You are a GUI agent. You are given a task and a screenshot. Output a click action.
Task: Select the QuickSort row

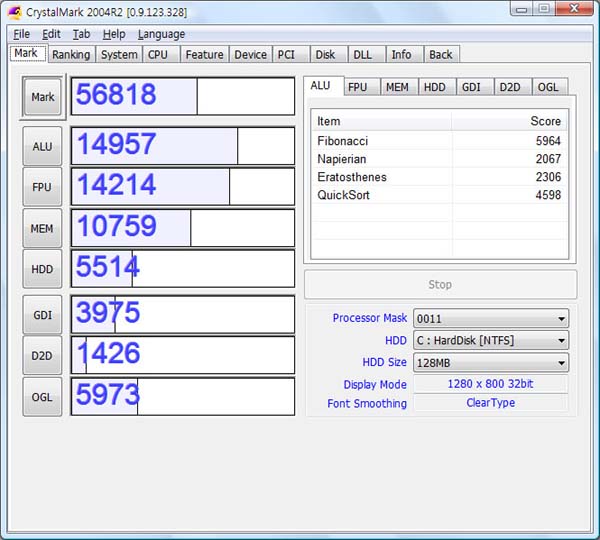[x=439, y=195]
